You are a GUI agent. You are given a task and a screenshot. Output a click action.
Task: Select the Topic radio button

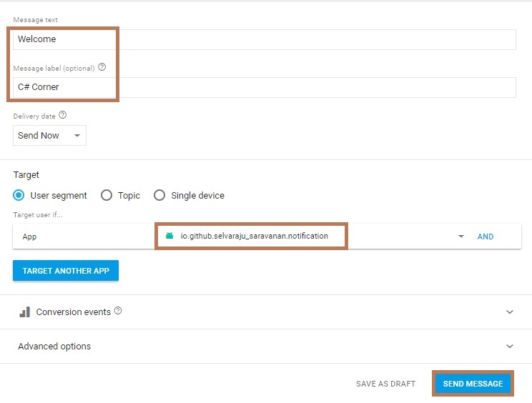(107, 195)
